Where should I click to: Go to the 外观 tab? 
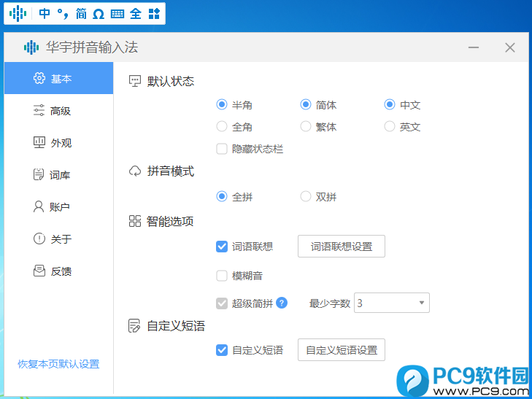[x=58, y=142]
